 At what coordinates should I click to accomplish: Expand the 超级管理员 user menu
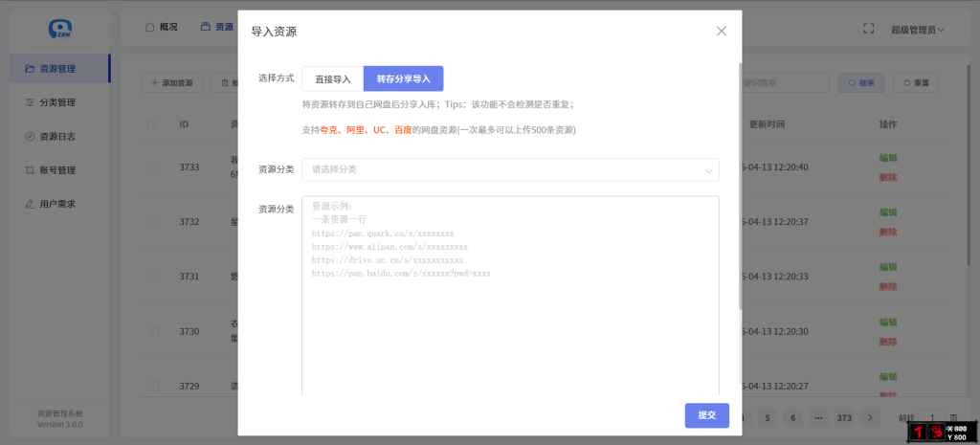pyautogui.click(x=918, y=29)
